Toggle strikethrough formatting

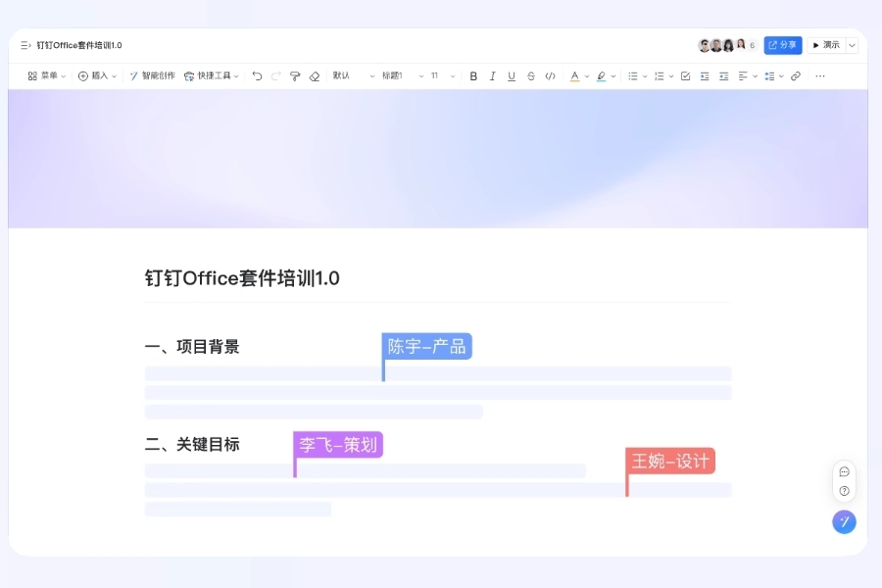[x=531, y=76]
